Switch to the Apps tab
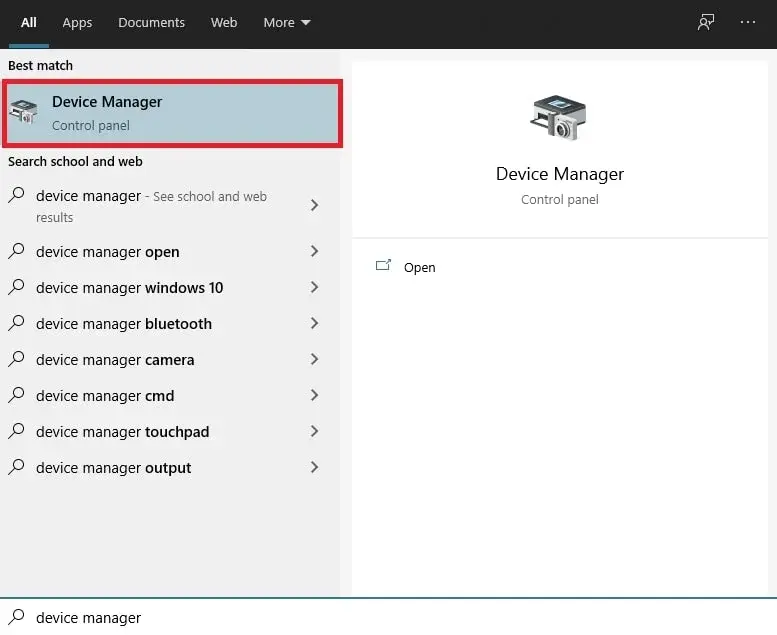The image size is (777, 635). pos(77,23)
